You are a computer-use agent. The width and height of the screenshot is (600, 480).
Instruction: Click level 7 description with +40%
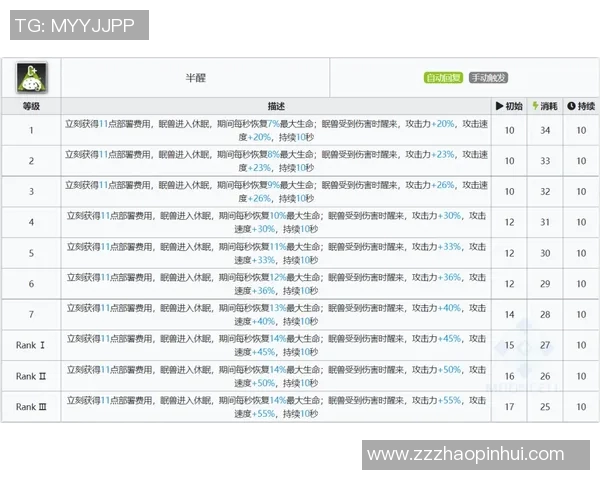coord(276,314)
